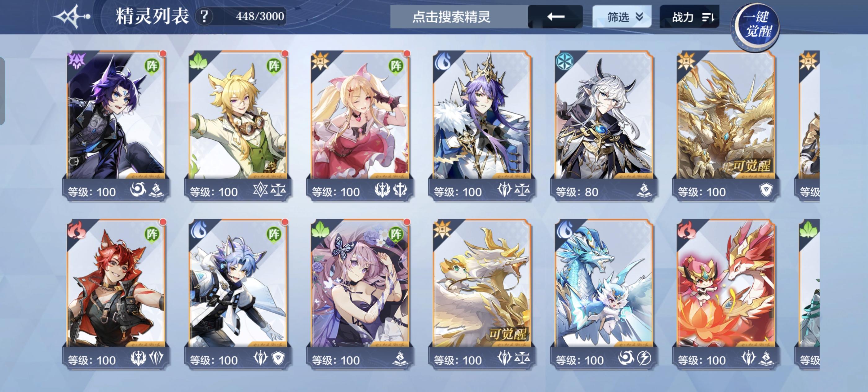Open the red phoenix dragon card
The width and height of the screenshot is (868, 392).
(725, 294)
